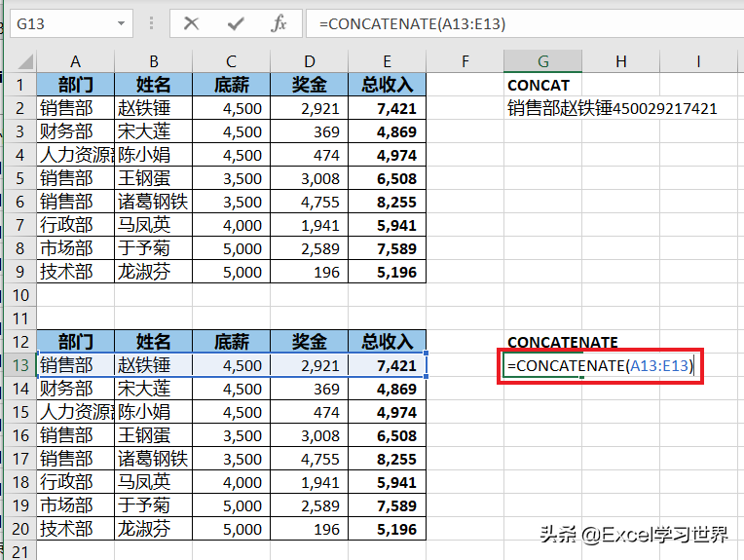Click cell E6 with value 8,255
Viewport: 744px width, 560px height.
(x=388, y=202)
